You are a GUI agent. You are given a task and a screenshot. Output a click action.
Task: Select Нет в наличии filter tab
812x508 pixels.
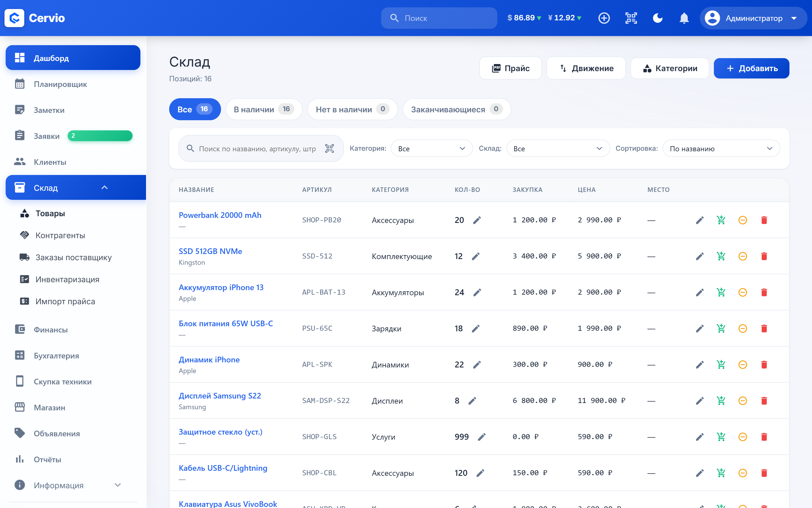tap(352, 109)
